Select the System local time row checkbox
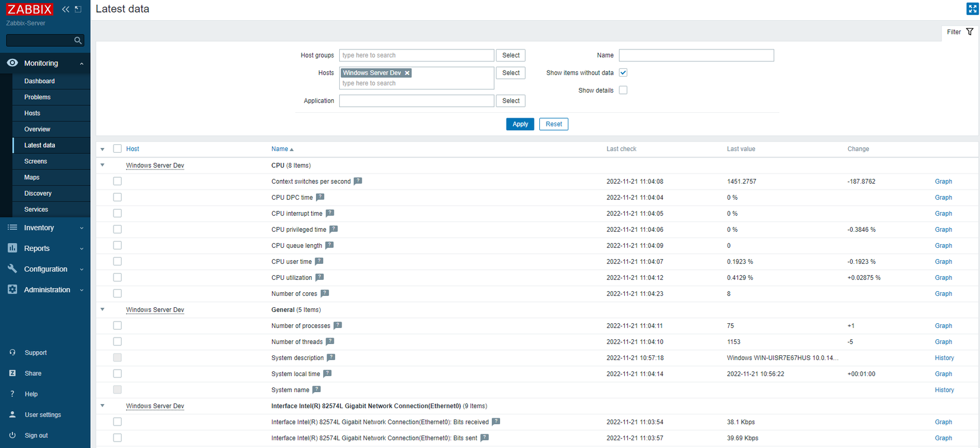Screen dimensions: 980x448 pyautogui.click(x=118, y=374)
